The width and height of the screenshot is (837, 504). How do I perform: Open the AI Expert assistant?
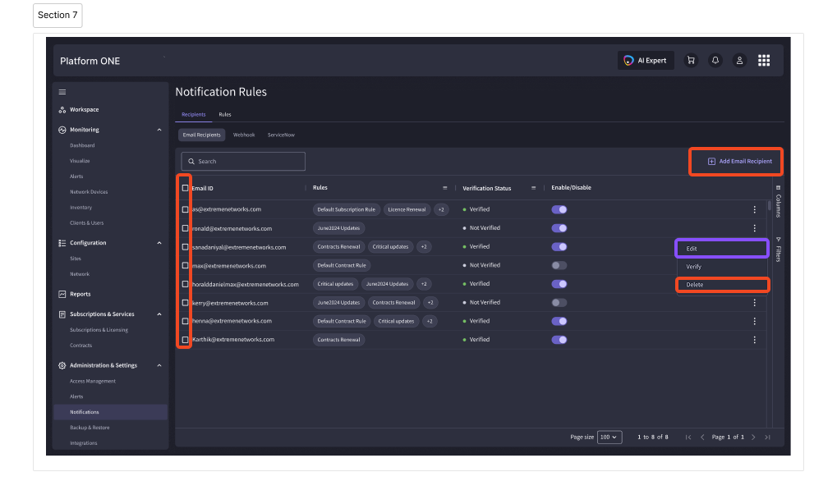point(646,60)
